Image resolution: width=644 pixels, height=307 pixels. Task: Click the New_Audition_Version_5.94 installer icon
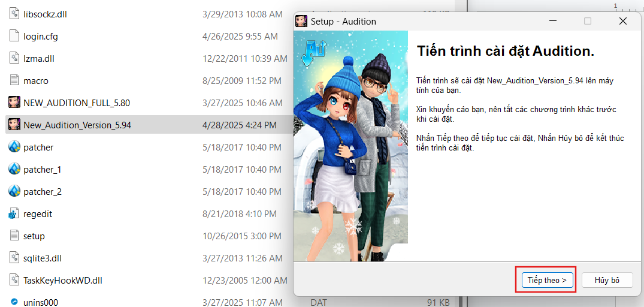pyautogui.click(x=14, y=125)
